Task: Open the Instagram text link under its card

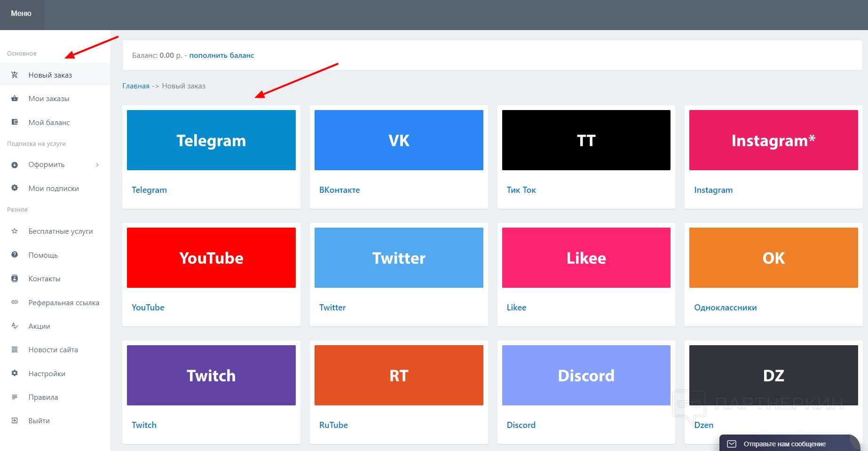Action: [x=713, y=190]
